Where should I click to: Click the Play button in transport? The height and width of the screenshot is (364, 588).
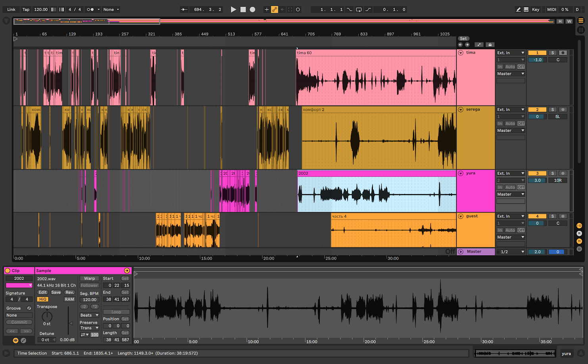[233, 10]
